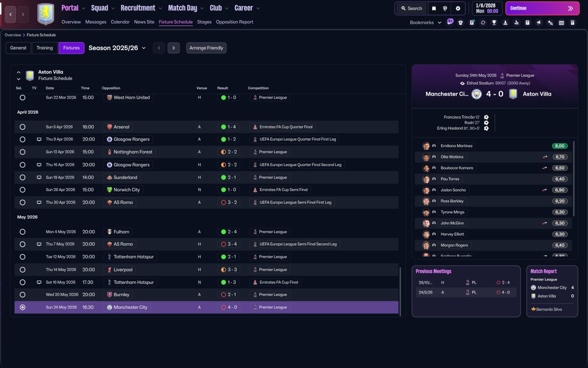Open the calendar grid icon shortcut
588x368 pixels.
(561, 23)
